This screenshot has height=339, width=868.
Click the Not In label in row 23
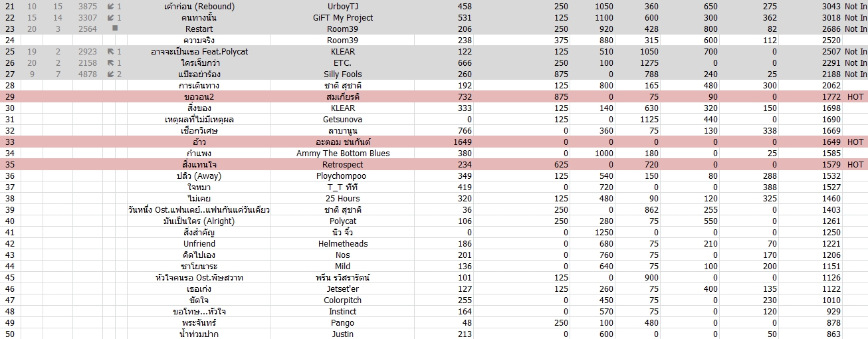point(855,29)
